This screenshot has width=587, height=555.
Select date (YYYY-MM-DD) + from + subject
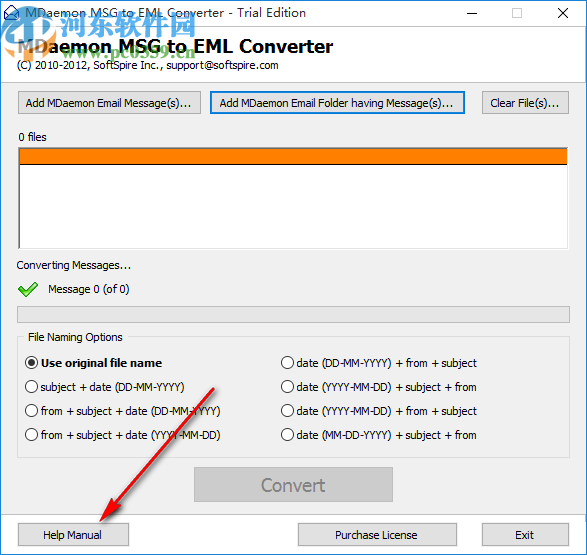(378, 411)
